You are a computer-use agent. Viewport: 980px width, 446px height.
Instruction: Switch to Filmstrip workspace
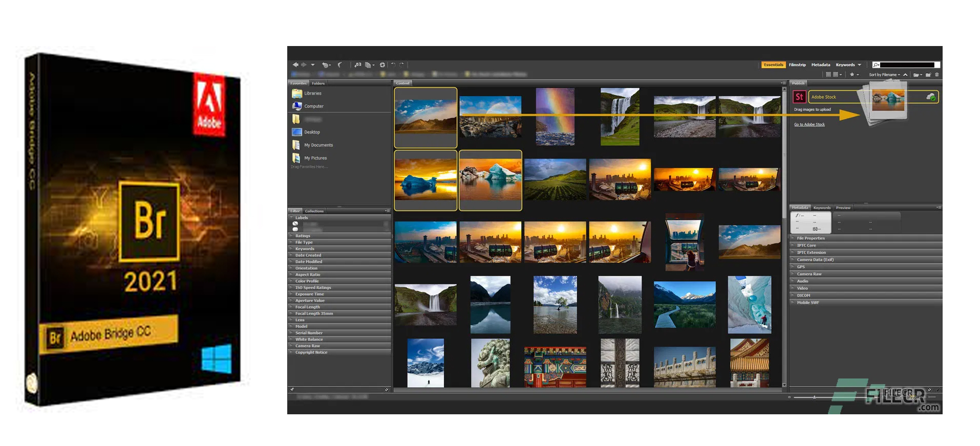click(797, 65)
